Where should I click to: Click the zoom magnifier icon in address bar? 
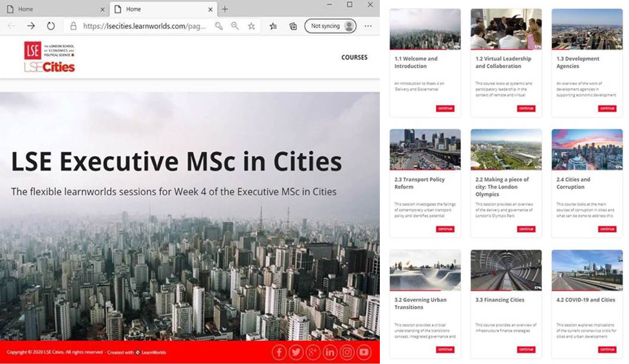click(x=235, y=26)
